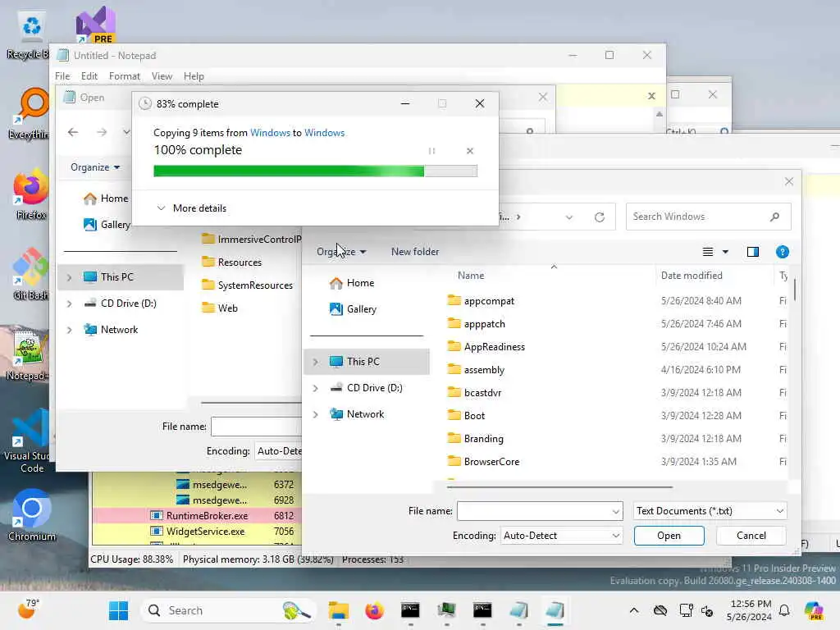The width and height of the screenshot is (840, 630).
Task: Open the Windows Start button
Action: click(118, 610)
